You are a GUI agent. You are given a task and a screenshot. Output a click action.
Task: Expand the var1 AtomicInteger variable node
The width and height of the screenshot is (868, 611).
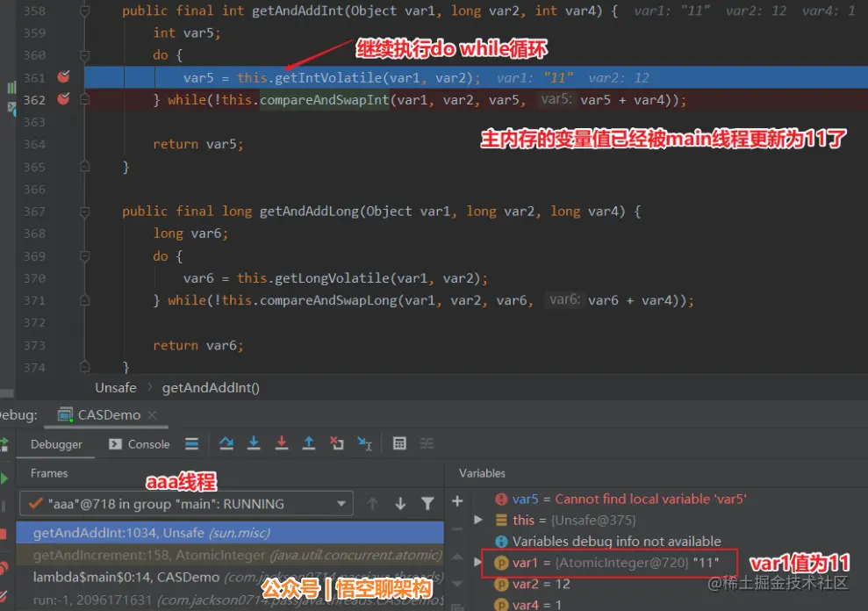pos(478,562)
